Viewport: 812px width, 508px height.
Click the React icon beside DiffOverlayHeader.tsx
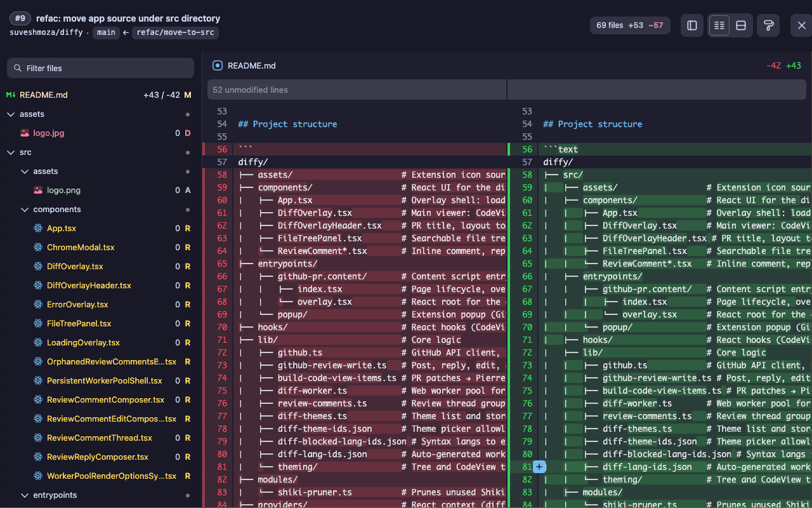pyautogui.click(x=38, y=285)
